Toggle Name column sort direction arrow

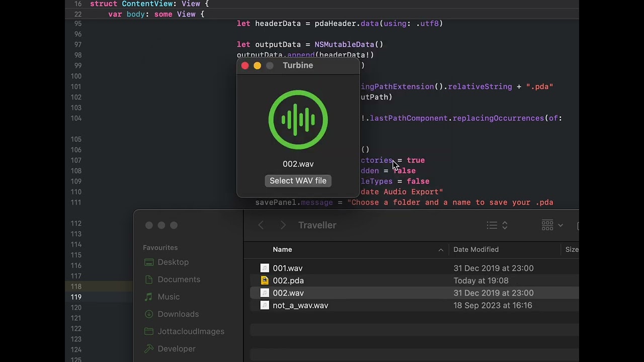[441, 249]
